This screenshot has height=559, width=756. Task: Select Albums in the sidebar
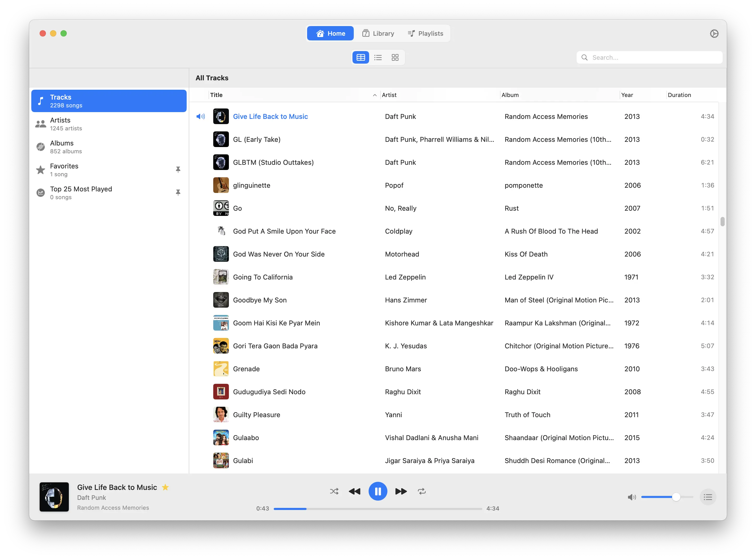[109, 147]
